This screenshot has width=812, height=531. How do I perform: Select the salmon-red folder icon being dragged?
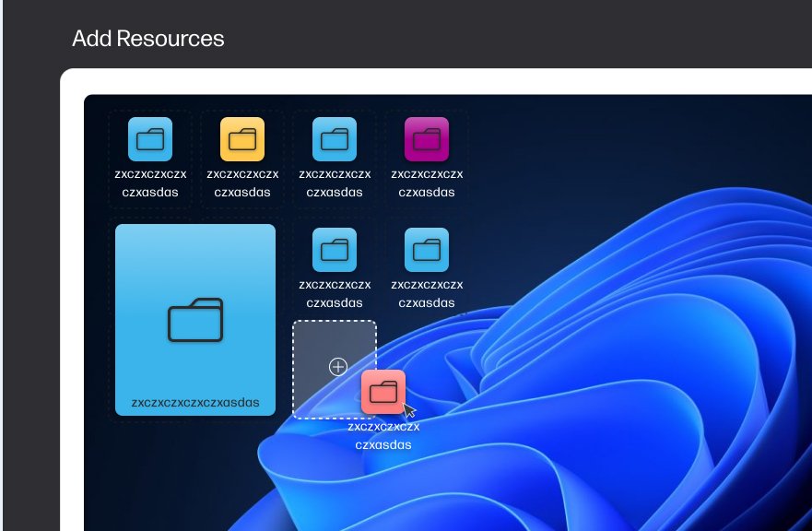point(383,392)
